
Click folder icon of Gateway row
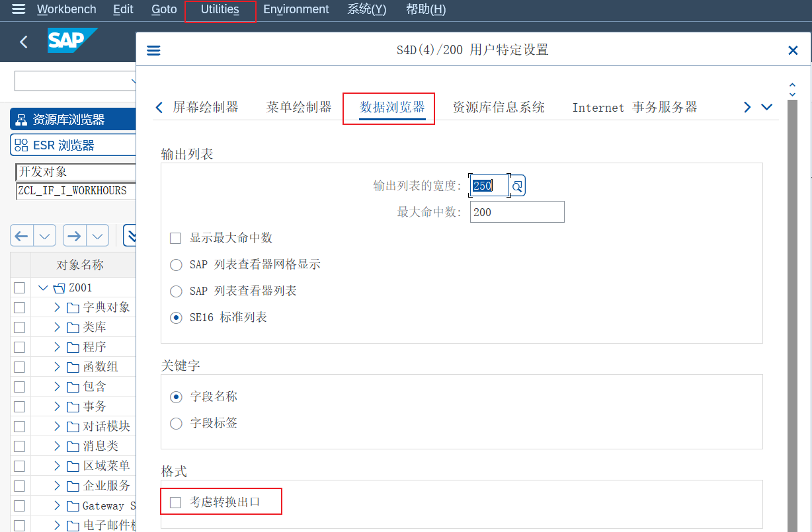click(x=73, y=506)
